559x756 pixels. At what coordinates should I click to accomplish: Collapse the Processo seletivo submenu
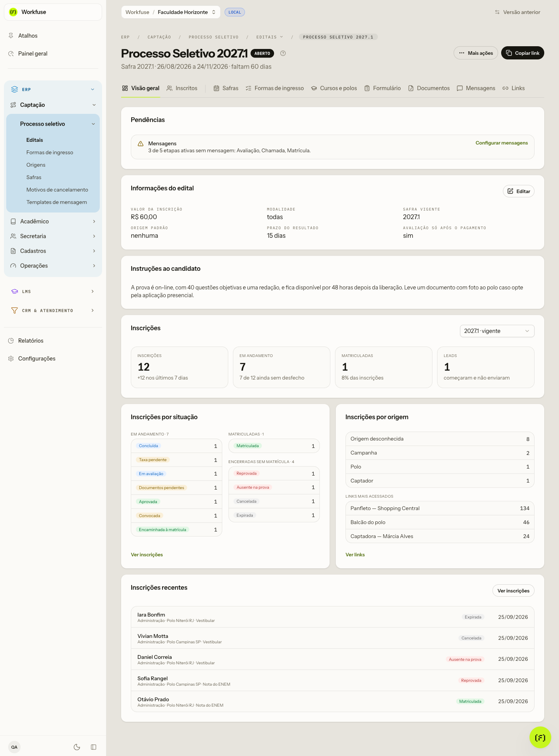[93, 124]
